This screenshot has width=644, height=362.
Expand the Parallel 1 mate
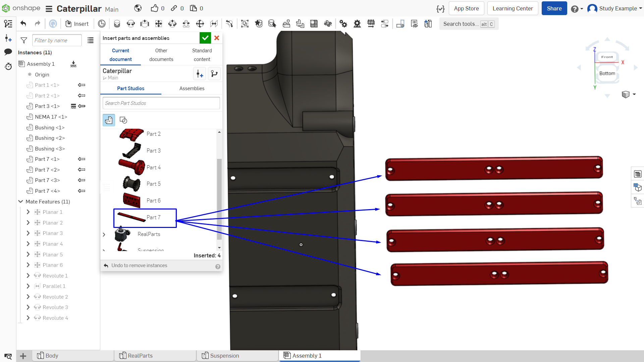(x=28, y=286)
